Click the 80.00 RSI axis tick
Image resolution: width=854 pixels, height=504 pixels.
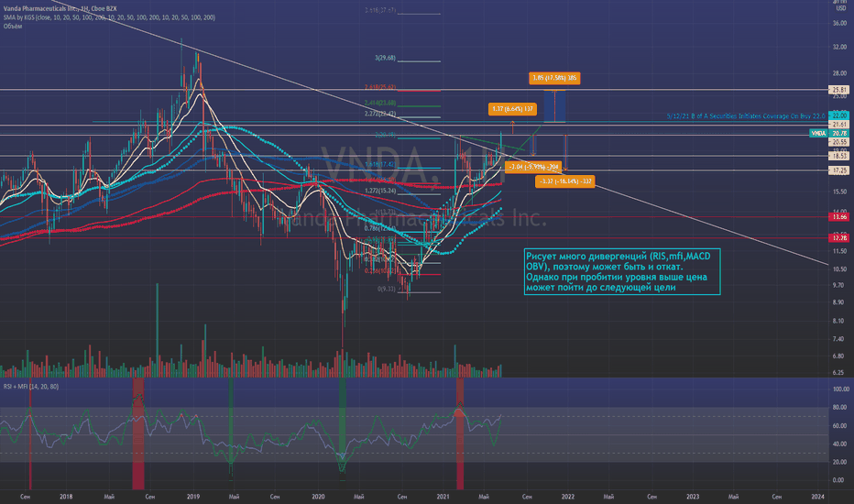[x=841, y=407]
